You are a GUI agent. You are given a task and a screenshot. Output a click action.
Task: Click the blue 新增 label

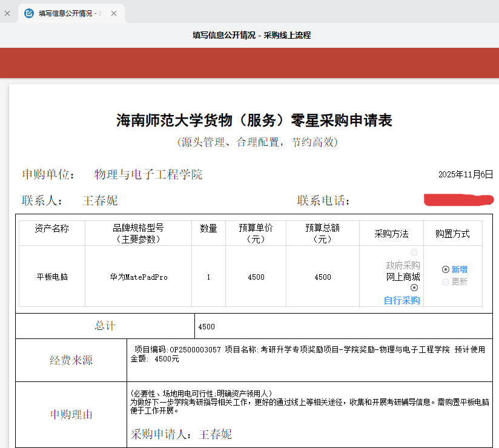pos(460,269)
